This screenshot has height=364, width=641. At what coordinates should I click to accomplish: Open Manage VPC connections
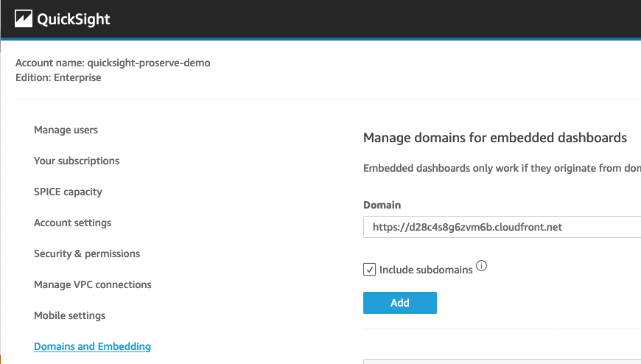[92, 284]
